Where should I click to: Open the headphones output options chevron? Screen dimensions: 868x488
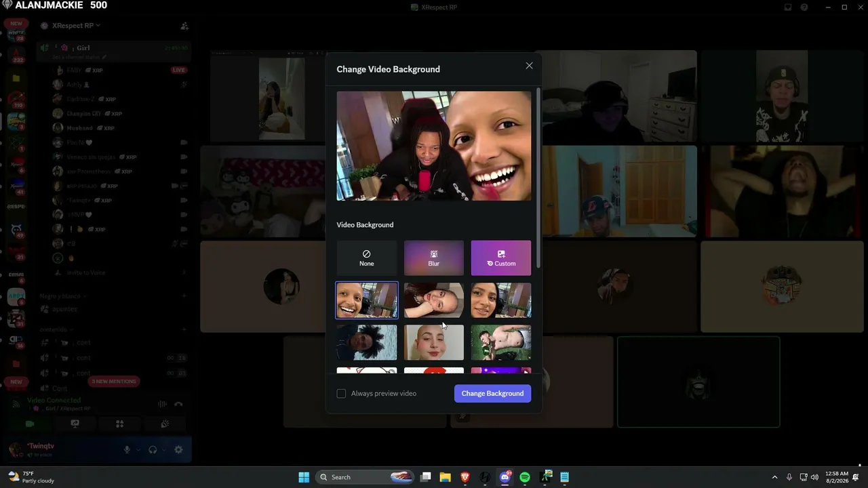(164, 449)
